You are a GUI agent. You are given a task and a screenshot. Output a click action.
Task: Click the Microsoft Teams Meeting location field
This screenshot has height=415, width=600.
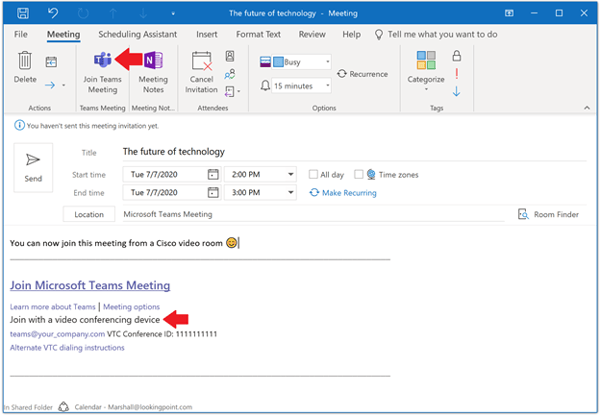(313, 214)
